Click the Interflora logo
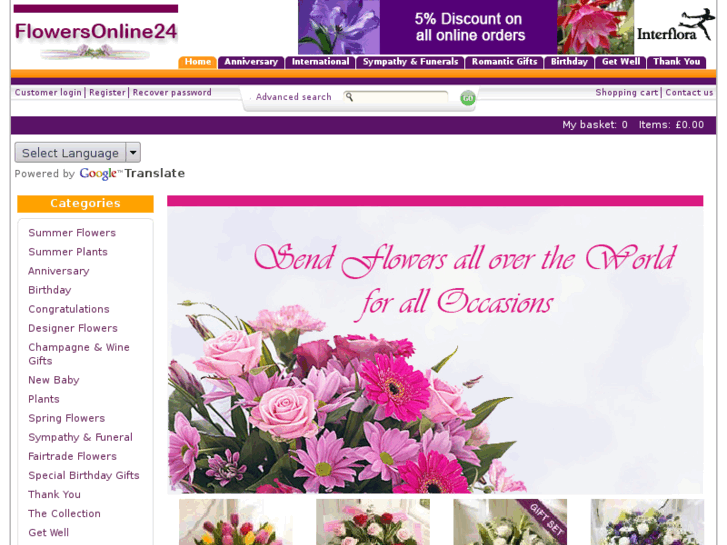 coord(675,27)
